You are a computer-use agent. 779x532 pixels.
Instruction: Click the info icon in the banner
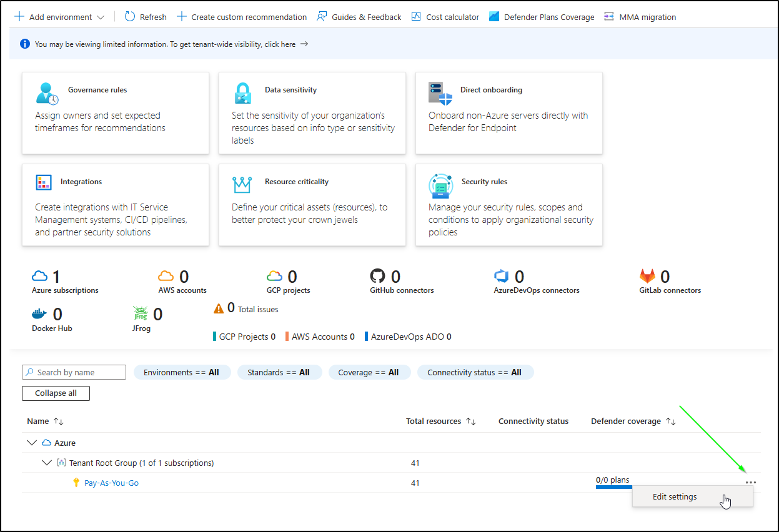point(25,44)
